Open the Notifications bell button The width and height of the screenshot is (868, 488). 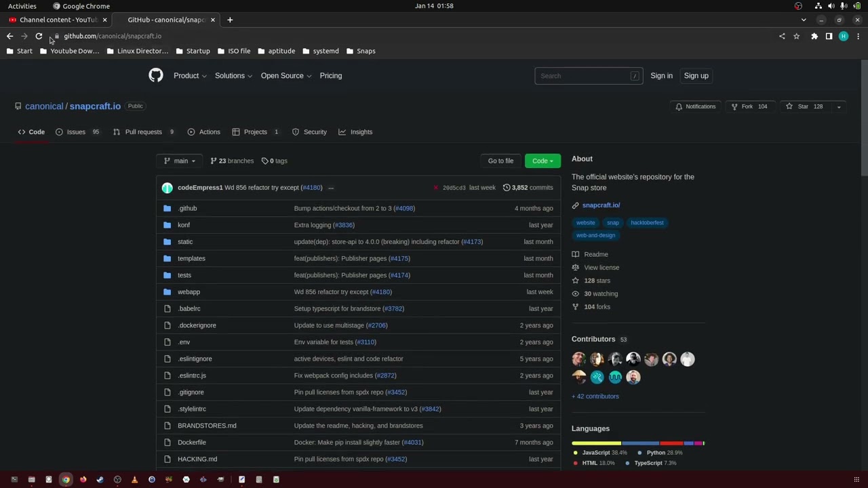pyautogui.click(x=696, y=106)
